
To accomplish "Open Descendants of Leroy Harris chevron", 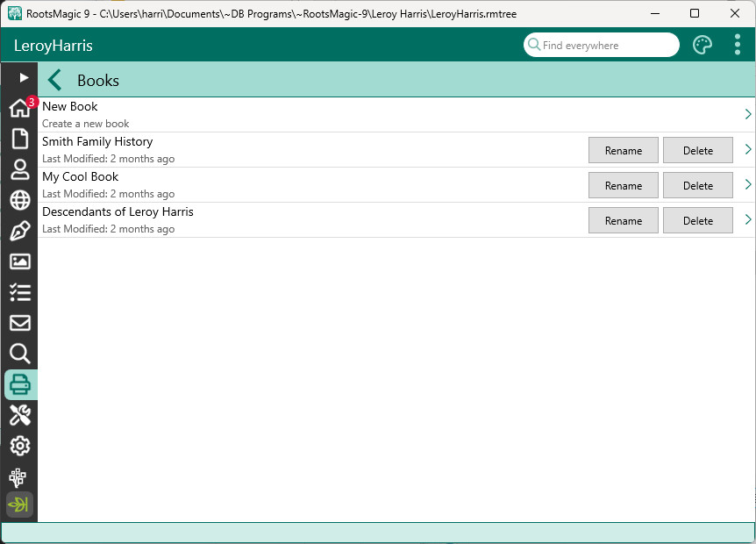I will pos(747,219).
